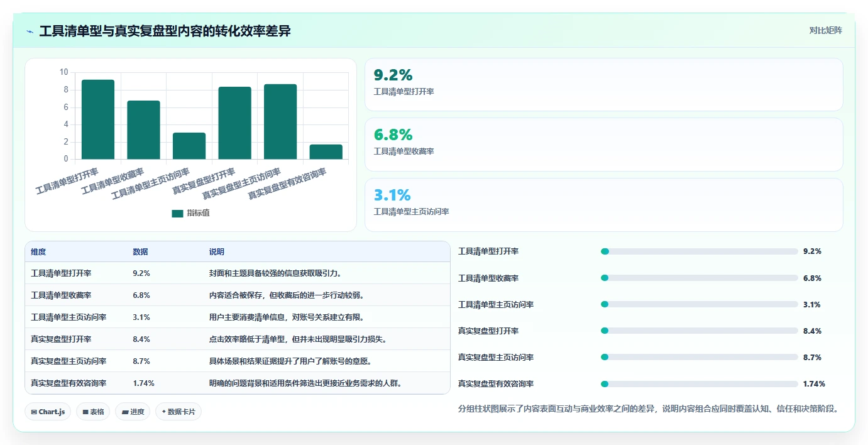Click the 说明 column header
The width and height of the screenshot is (868, 445).
coord(217,252)
